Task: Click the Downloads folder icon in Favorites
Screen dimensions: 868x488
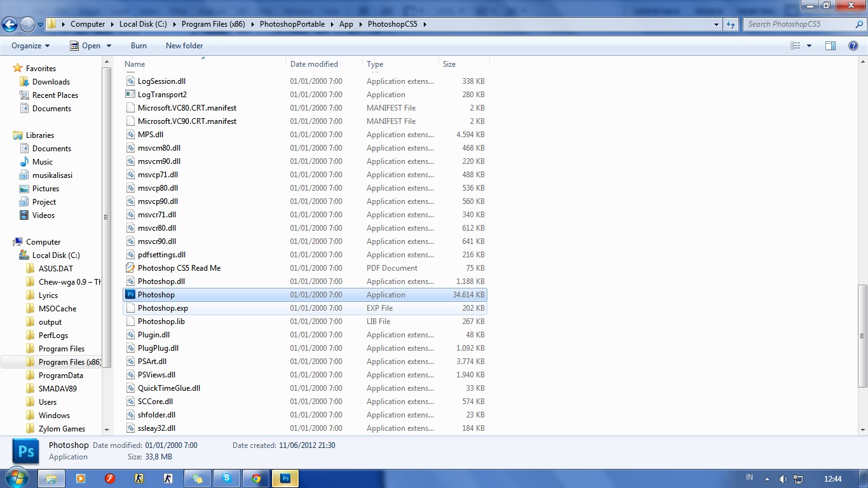Action: click(24, 81)
